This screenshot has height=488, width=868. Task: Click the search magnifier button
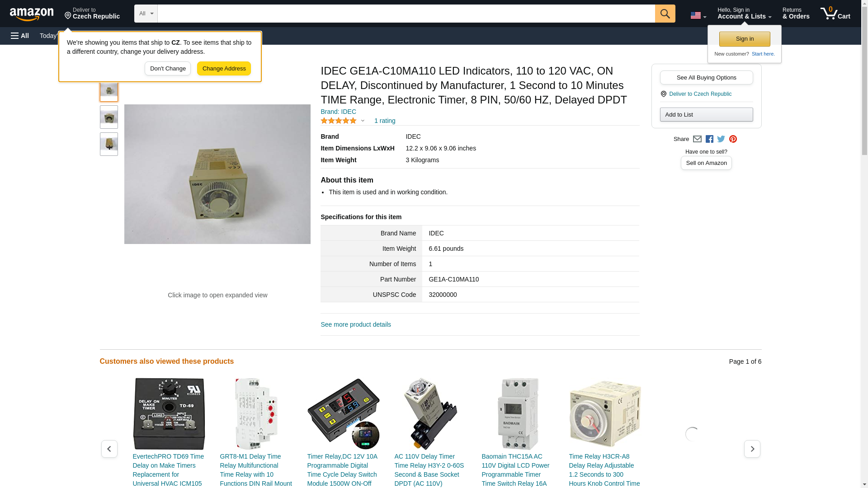click(665, 14)
